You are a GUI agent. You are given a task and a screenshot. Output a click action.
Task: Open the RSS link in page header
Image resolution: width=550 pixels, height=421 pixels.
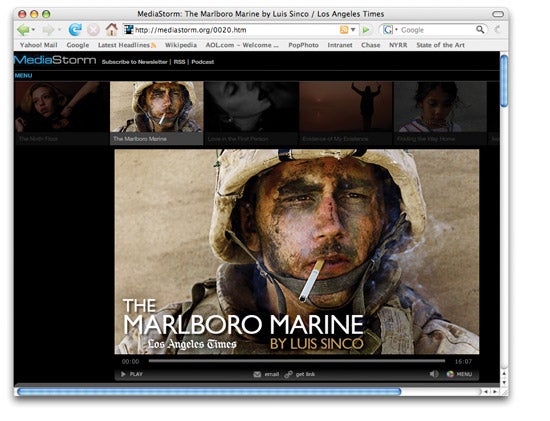click(179, 62)
